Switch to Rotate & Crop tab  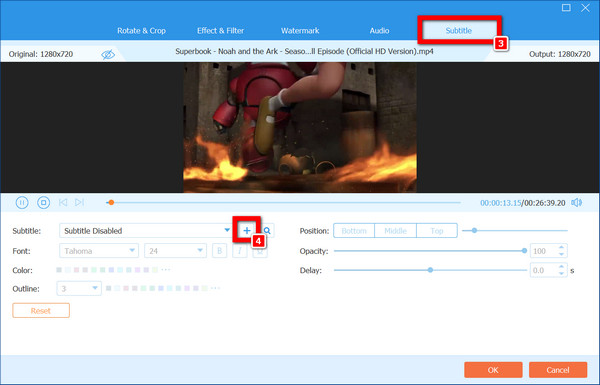pyautogui.click(x=141, y=31)
